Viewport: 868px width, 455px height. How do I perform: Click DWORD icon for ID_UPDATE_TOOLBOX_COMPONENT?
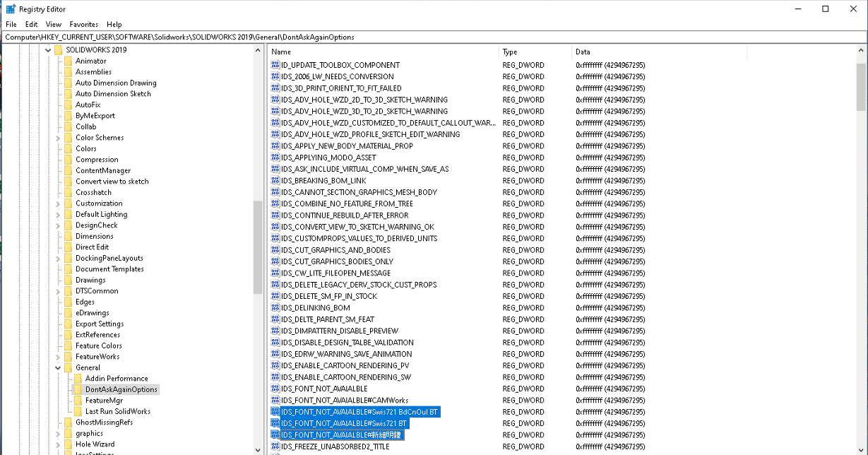pyautogui.click(x=275, y=65)
